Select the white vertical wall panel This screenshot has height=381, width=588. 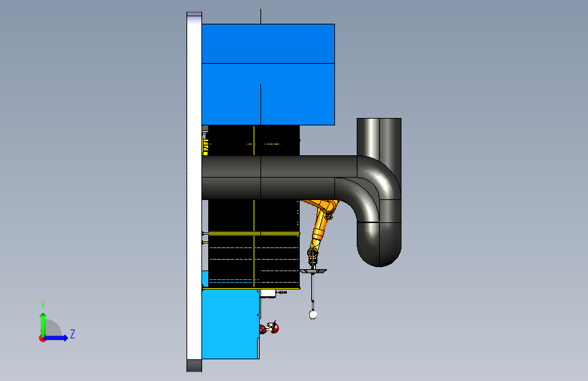click(x=194, y=192)
